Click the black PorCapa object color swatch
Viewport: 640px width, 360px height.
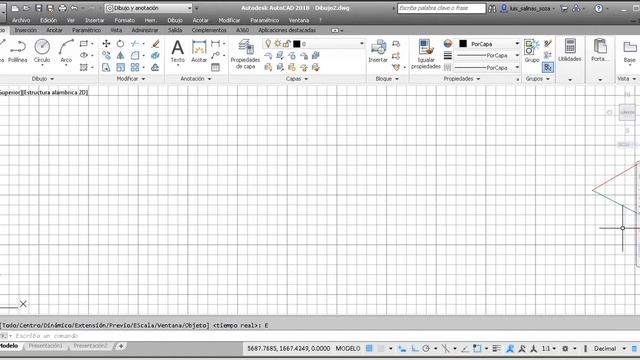[463, 44]
